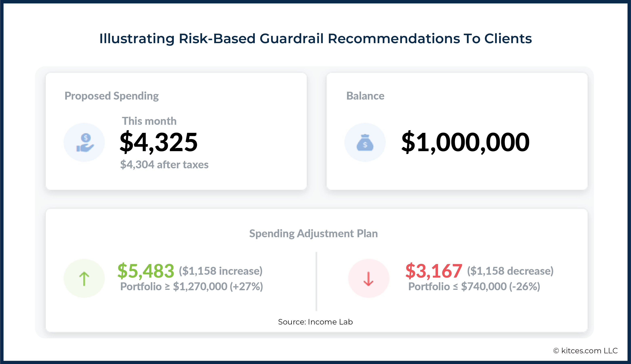
Task: Click the "This month" label
Action: (x=149, y=121)
